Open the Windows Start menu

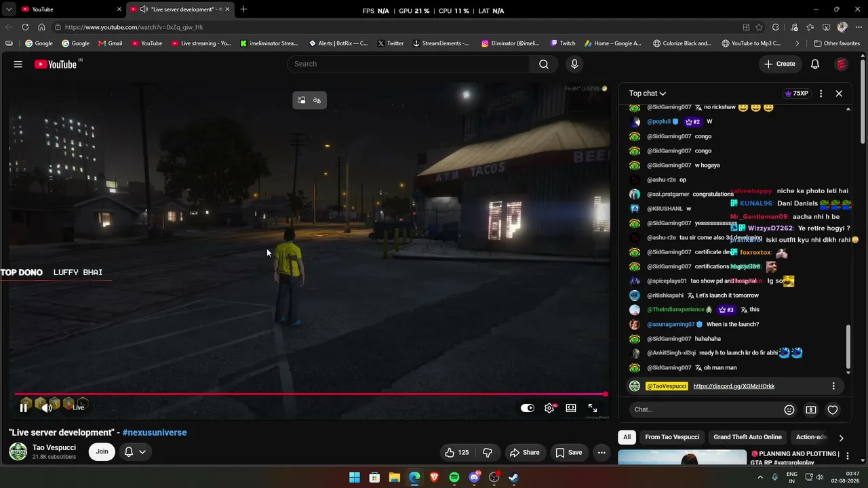pyautogui.click(x=355, y=477)
